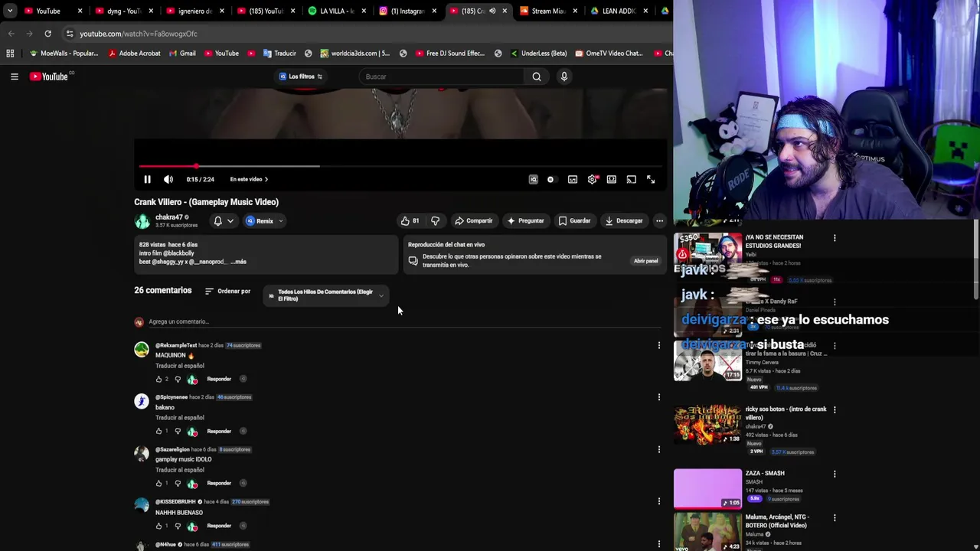Mute the playing tab via its speaker icon
980x551 pixels.
coord(492,11)
